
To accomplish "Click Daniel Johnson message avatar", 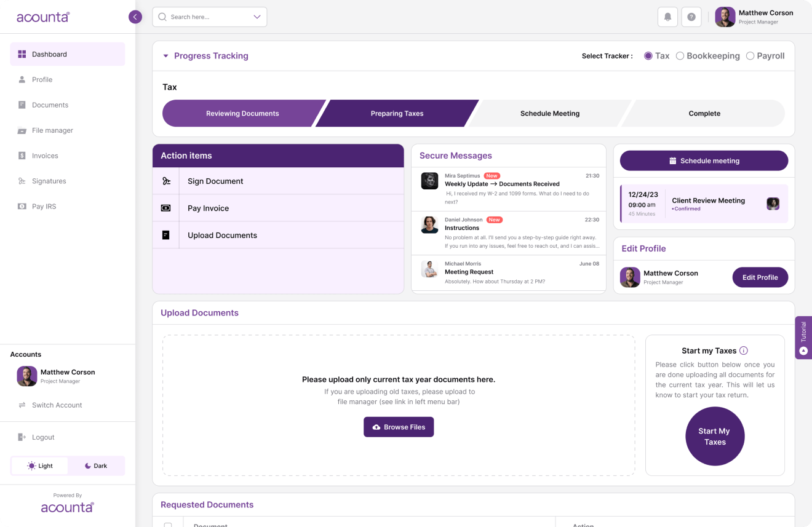I will coord(429,224).
